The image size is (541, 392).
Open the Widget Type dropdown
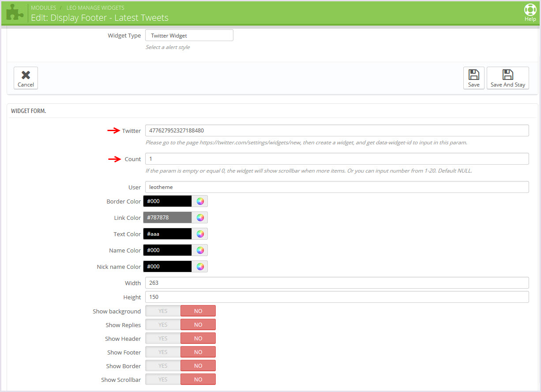pyautogui.click(x=189, y=35)
